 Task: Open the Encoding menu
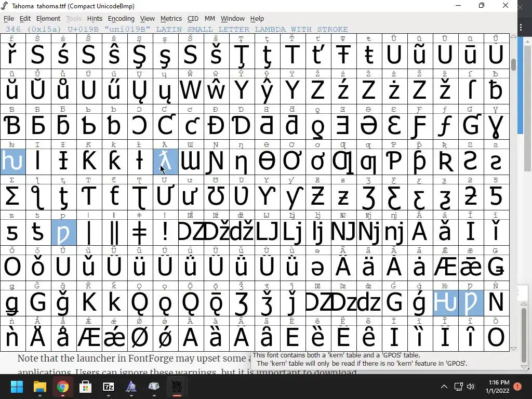[x=121, y=19]
